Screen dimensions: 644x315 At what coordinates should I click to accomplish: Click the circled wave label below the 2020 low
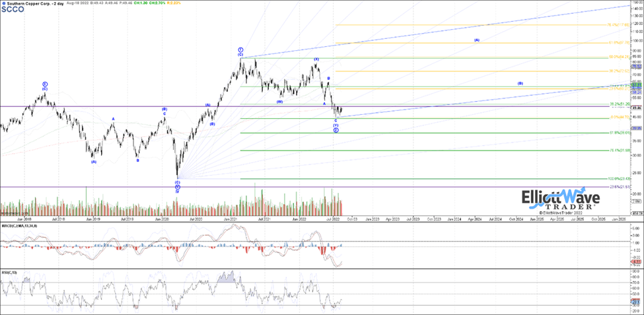[178, 187]
